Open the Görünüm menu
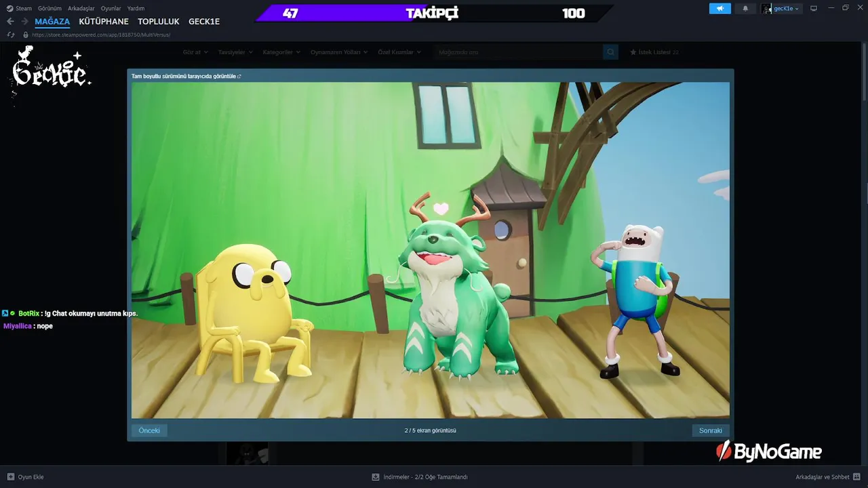 (x=50, y=9)
